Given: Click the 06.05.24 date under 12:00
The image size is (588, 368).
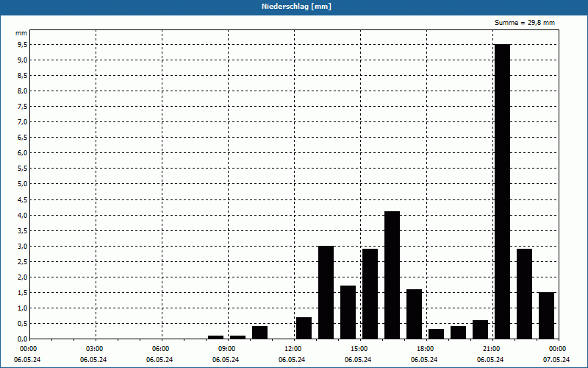Looking at the screenshot, I should (x=292, y=360).
